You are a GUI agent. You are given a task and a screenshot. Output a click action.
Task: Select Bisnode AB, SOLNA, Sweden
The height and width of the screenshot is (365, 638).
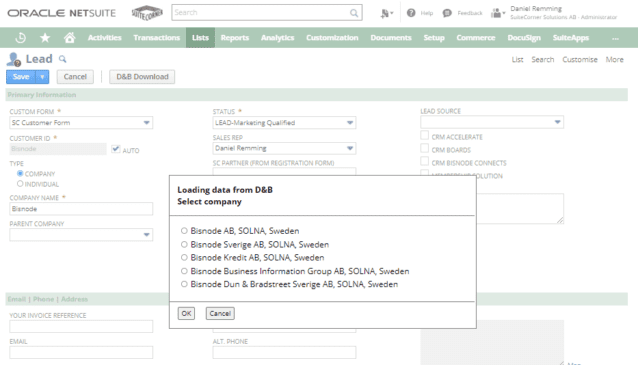[x=184, y=231]
